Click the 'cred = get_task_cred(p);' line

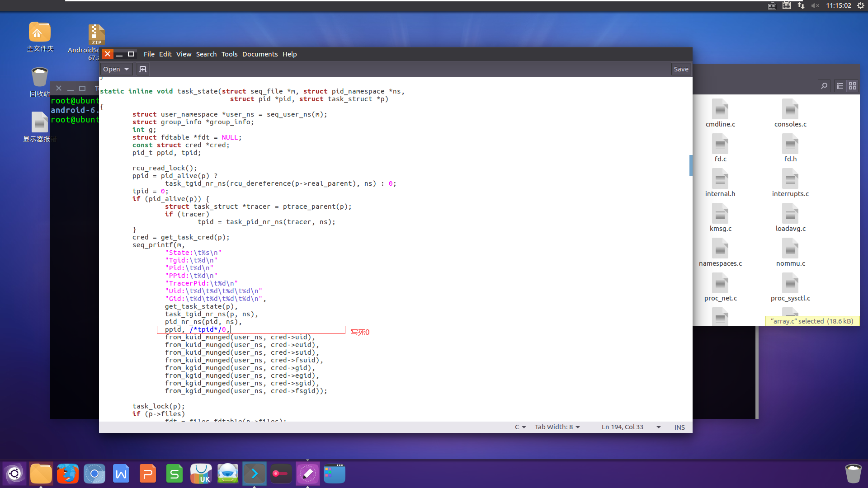pos(181,237)
